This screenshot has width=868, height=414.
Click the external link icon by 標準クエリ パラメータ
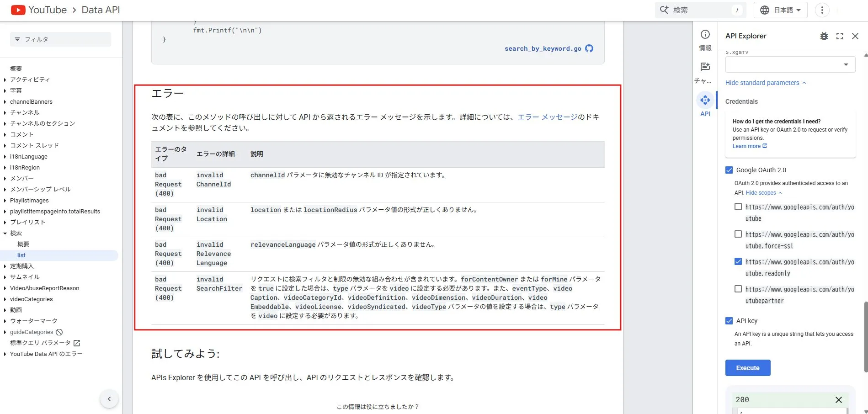point(77,343)
